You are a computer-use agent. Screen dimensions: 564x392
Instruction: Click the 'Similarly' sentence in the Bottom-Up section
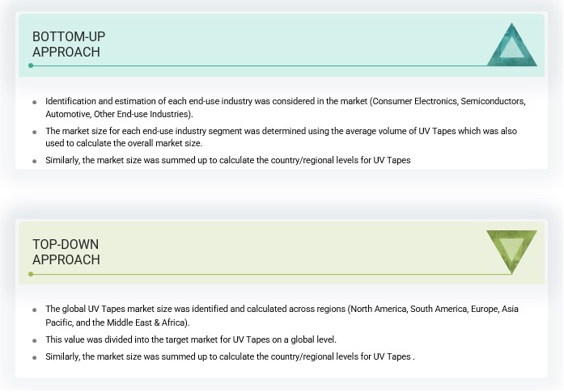tap(227, 160)
